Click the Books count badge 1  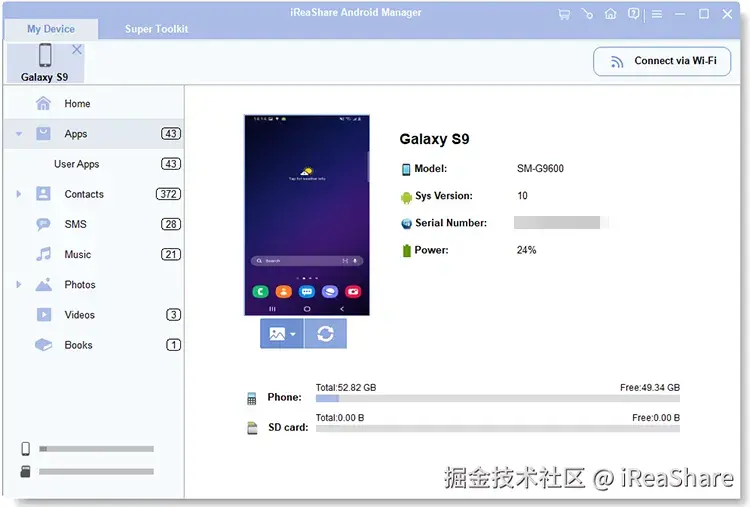[173, 345]
